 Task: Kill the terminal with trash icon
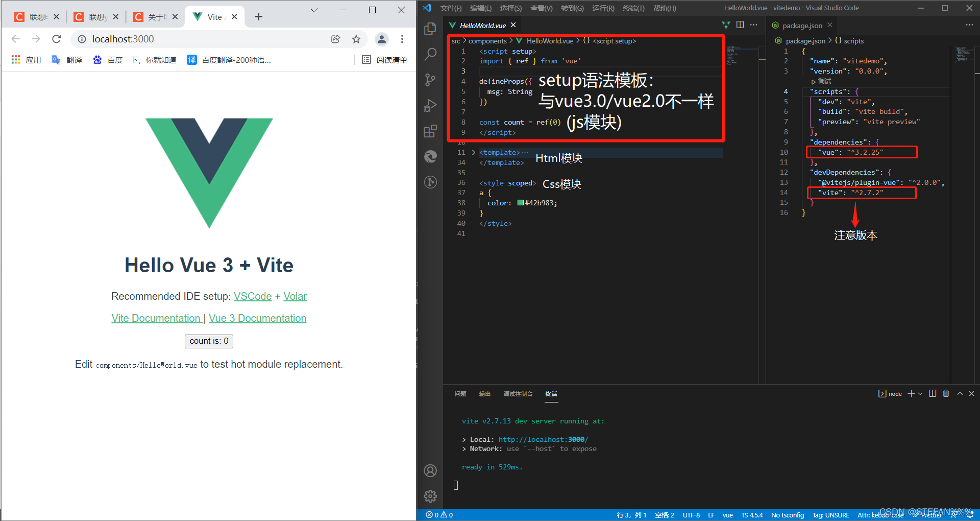pos(946,393)
